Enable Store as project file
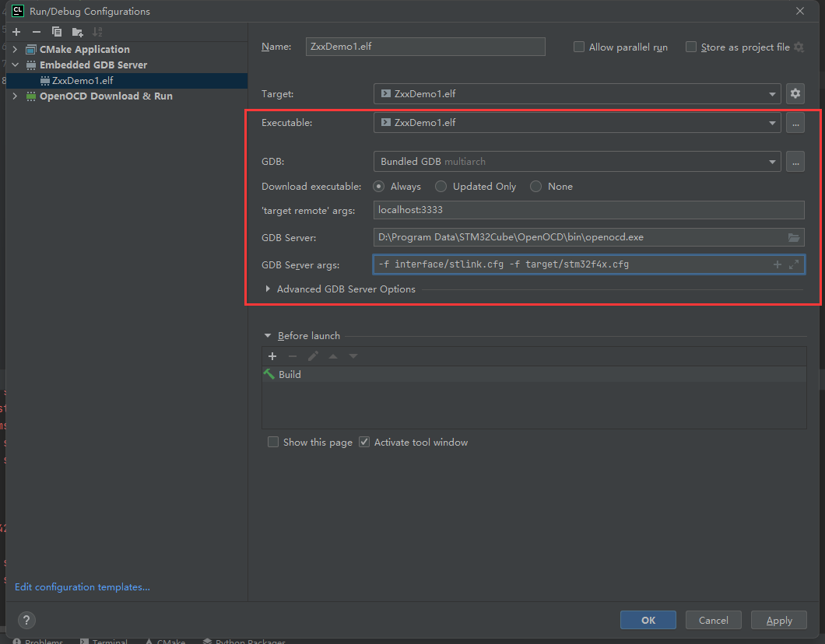Screen dimensions: 825x644 pos(691,47)
